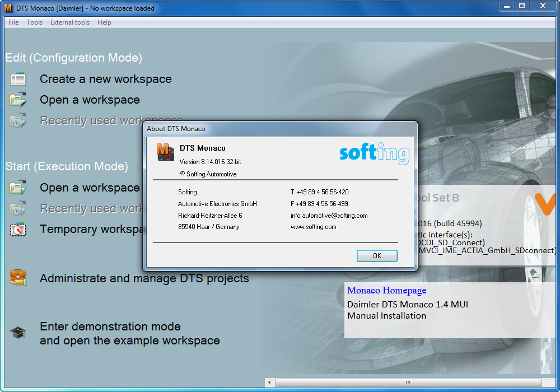Open the Administrate and manage DTS projects toolbox icon
The image size is (560, 392).
point(17,278)
